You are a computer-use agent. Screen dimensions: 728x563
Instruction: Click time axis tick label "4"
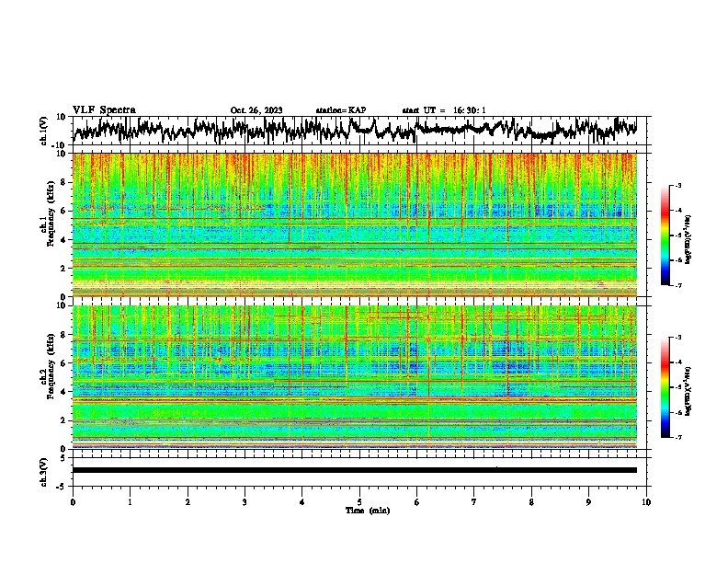pyautogui.click(x=302, y=502)
